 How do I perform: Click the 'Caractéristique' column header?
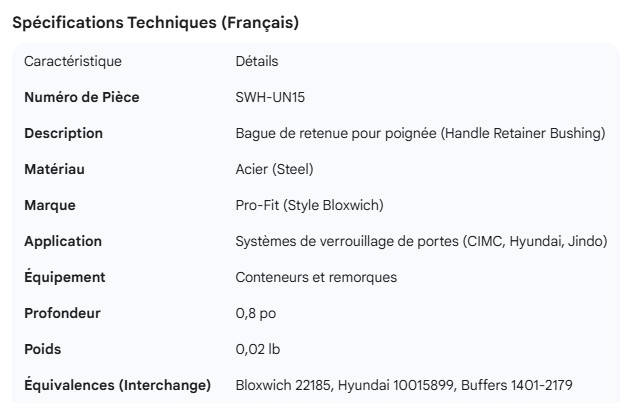pyautogui.click(x=73, y=62)
